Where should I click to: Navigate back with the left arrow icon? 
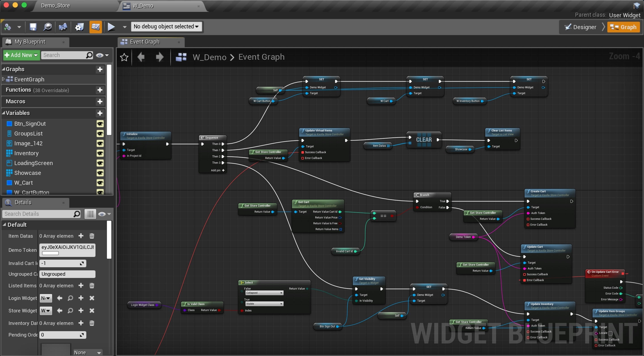tap(141, 57)
